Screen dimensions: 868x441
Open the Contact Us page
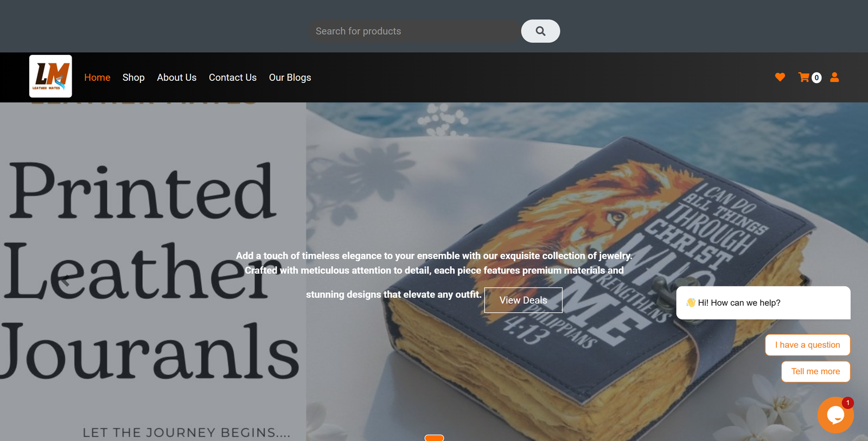(233, 78)
